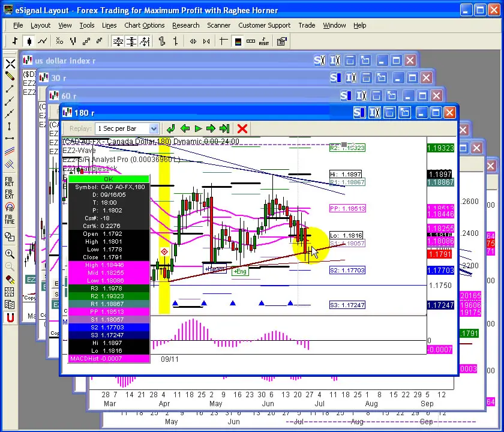Toggle first auto-scale toolbar button
Screen dimensions: 504x432
tap(118, 41)
